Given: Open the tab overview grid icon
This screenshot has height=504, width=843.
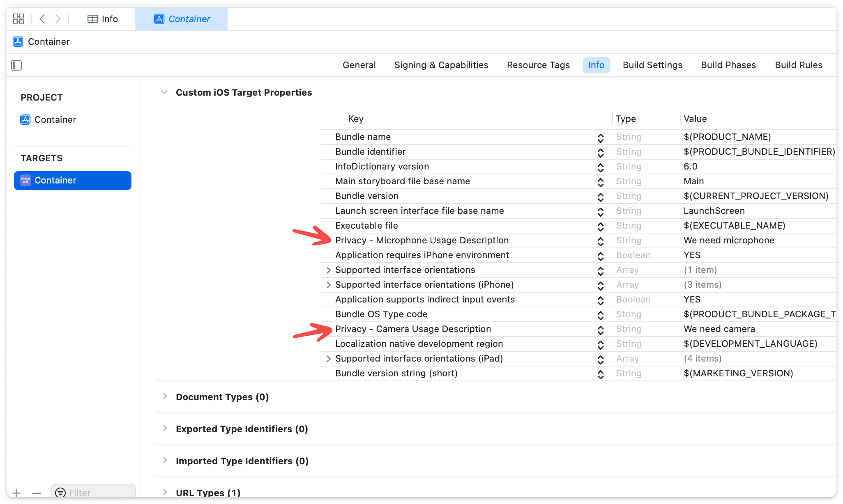Looking at the screenshot, I should click(x=18, y=19).
